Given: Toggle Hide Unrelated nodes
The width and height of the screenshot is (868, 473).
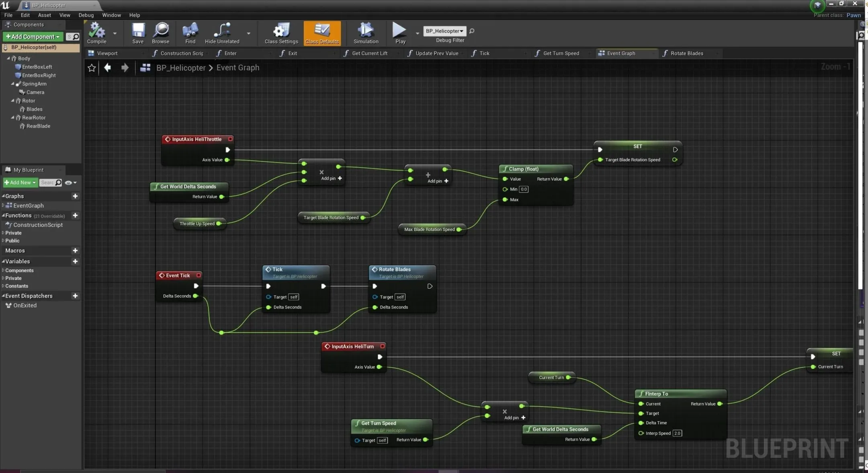Looking at the screenshot, I should click(x=222, y=33).
